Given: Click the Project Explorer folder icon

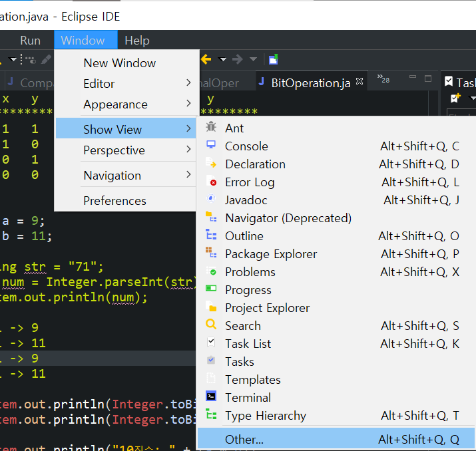Looking at the screenshot, I should 211,307.
